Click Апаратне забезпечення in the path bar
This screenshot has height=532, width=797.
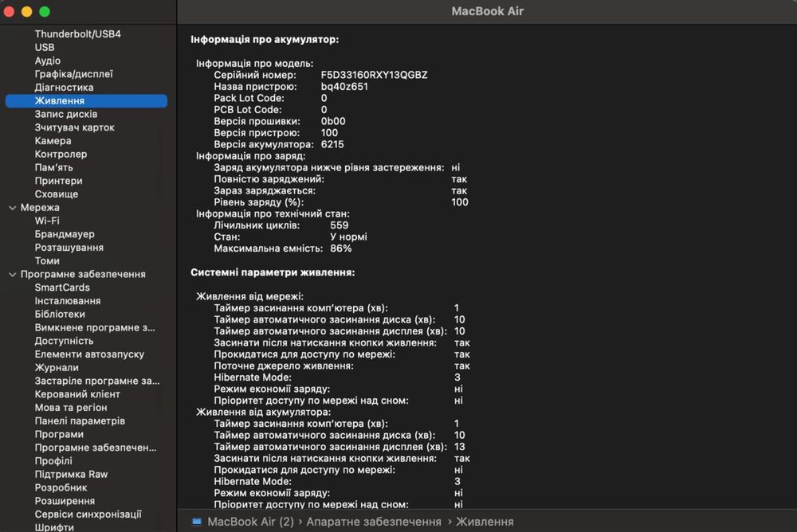coord(374,522)
